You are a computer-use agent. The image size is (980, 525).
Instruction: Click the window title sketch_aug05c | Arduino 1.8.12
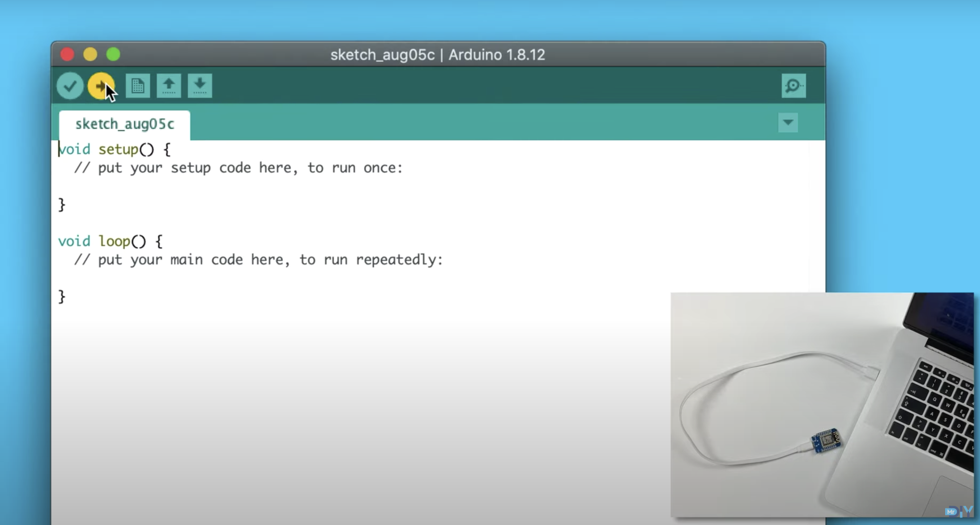(x=437, y=55)
